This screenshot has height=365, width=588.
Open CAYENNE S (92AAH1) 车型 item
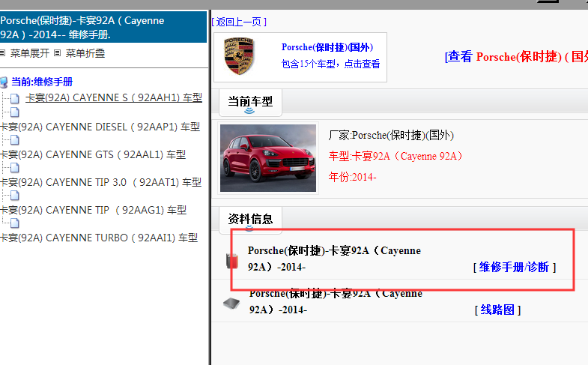click(114, 97)
